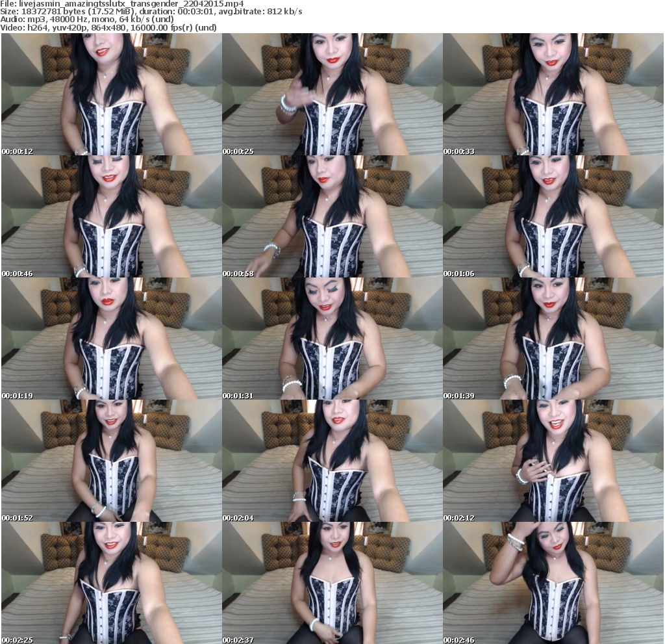Image resolution: width=665 pixels, height=644 pixels.
Task: Click the 'File:' name line in header
Action: (x=122, y=4)
